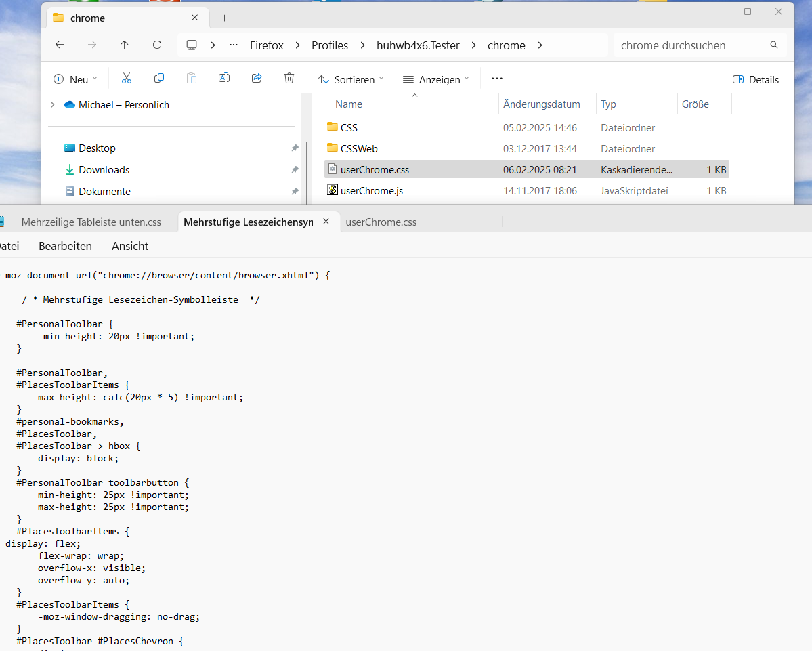
Task: Close the Mehrstufige Lesezeichensyn tab
Action: pyautogui.click(x=326, y=222)
